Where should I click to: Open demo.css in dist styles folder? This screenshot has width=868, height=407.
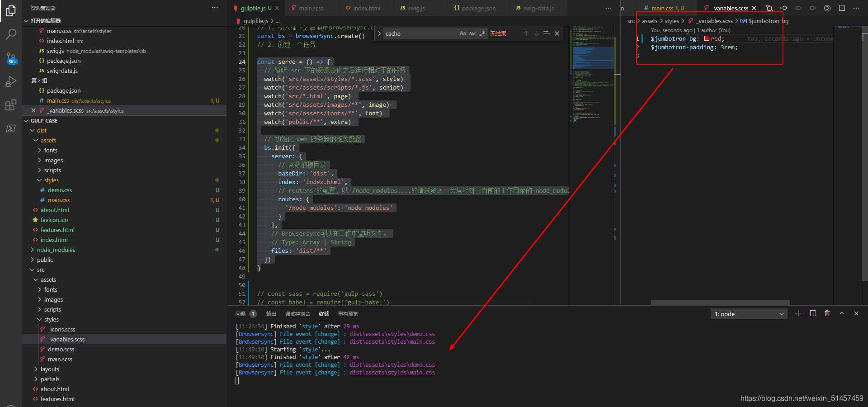(124, 190)
